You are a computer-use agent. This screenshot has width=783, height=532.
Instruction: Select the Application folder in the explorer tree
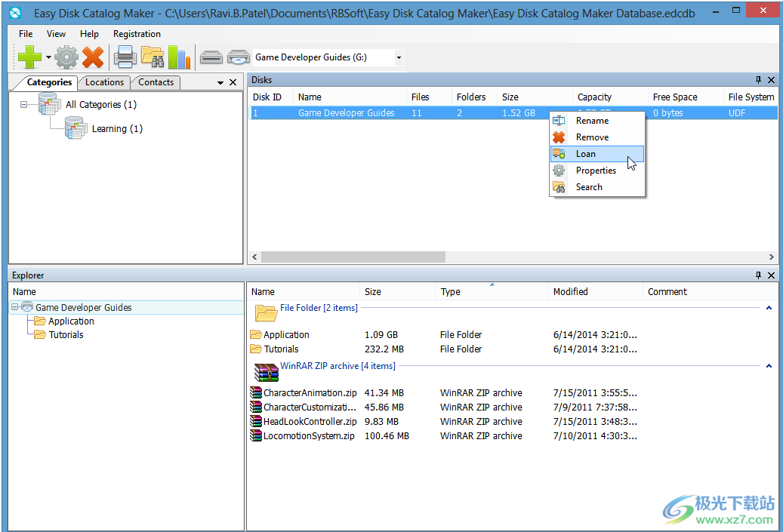(x=71, y=321)
